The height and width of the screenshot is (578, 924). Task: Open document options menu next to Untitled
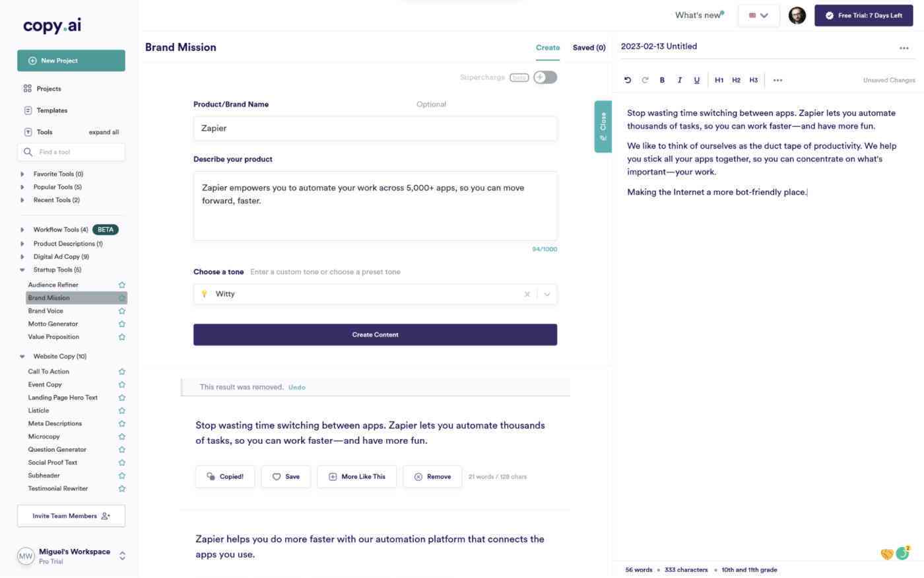(904, 48)
